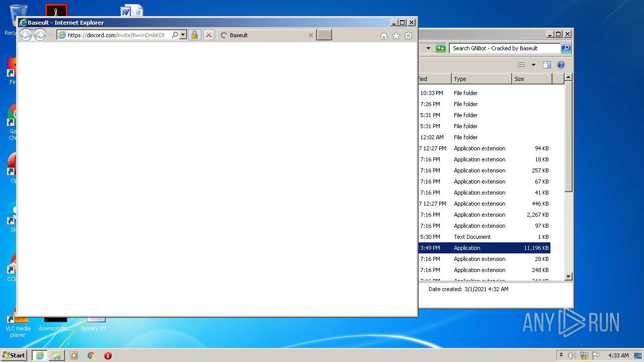This screenshot has height=362, width=644.
Task: Open the Word document on the desktop
Action: 132,10
